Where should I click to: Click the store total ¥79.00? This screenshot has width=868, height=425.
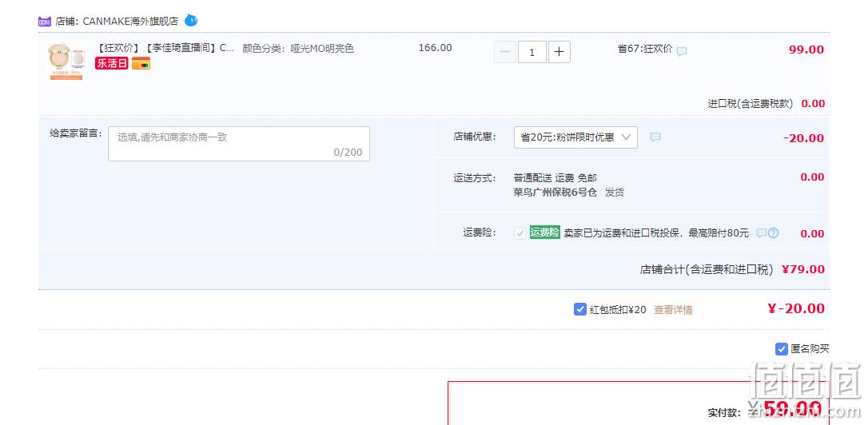[803, 269]
